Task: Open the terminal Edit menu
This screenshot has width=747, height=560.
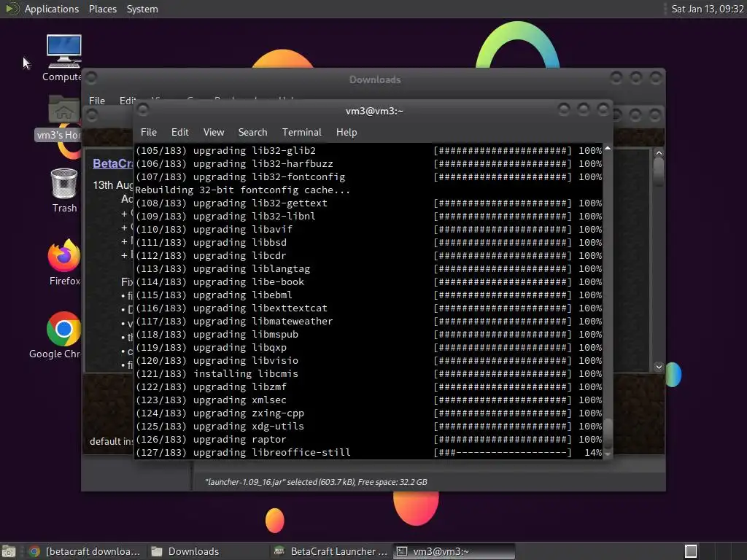Action: click(179, 133)
